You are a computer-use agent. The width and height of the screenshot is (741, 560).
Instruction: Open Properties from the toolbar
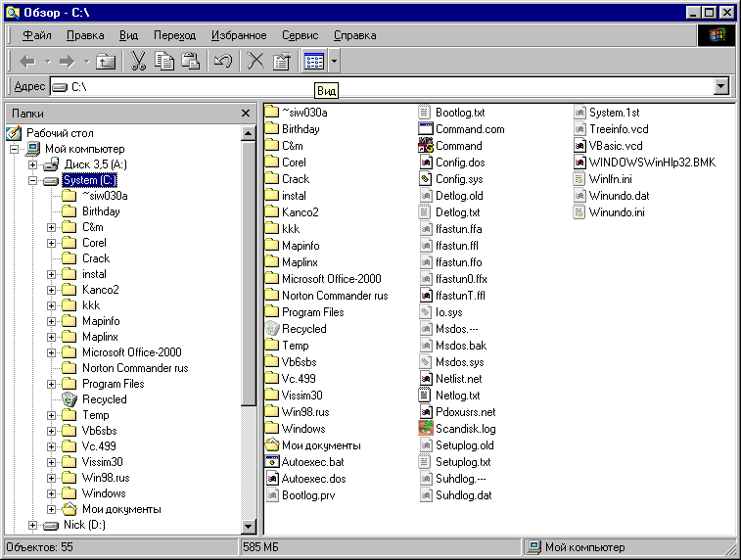(282, 62)
